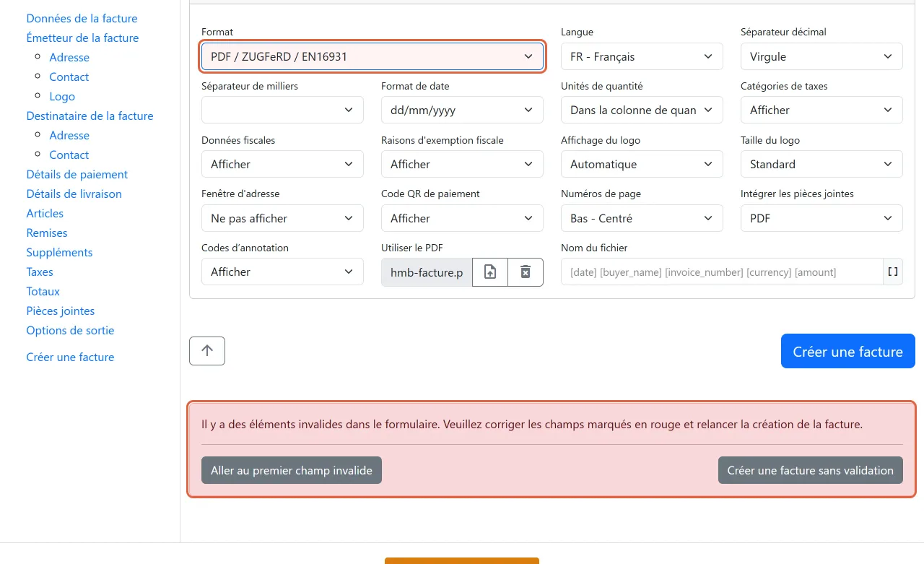
Task: Open the Code QR de paiement dropdown
Action: click(x=462, y=218)
